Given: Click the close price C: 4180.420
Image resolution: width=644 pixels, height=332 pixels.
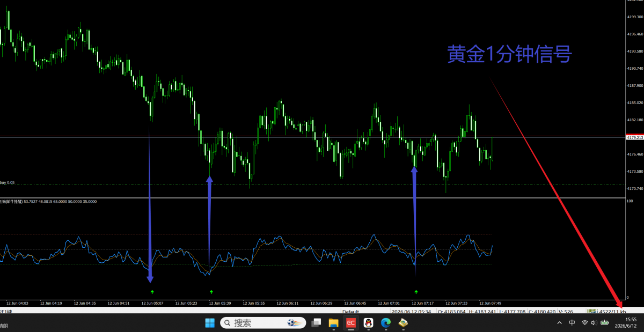Looking at the screenshot, I should (542, 312).
